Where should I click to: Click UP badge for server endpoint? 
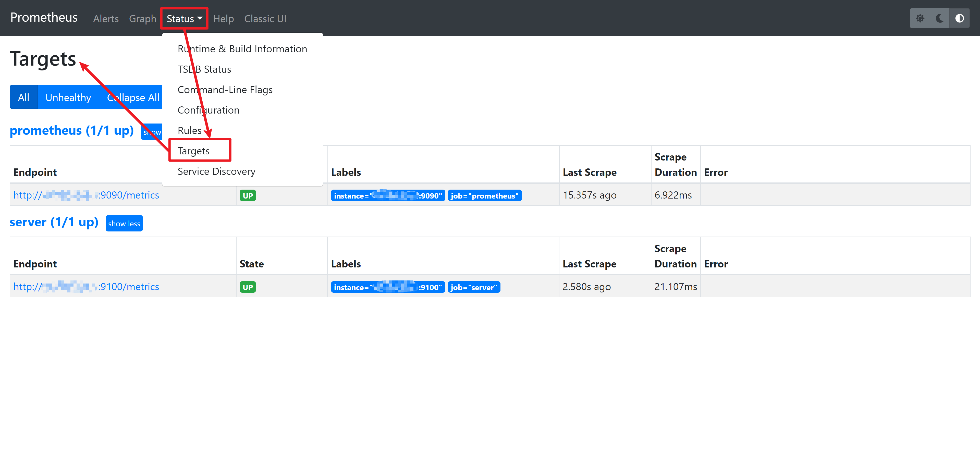point(248,287)
